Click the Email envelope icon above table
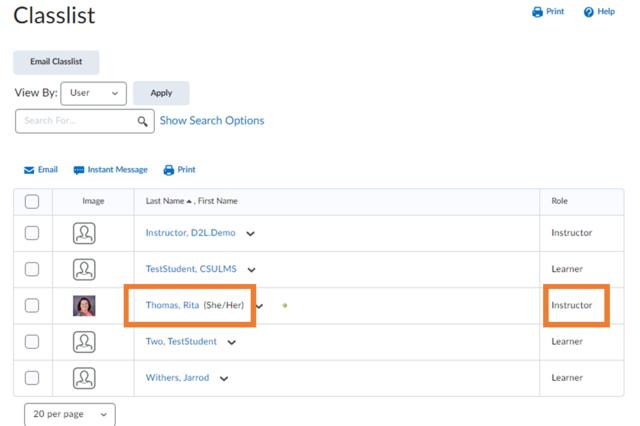 29,170
